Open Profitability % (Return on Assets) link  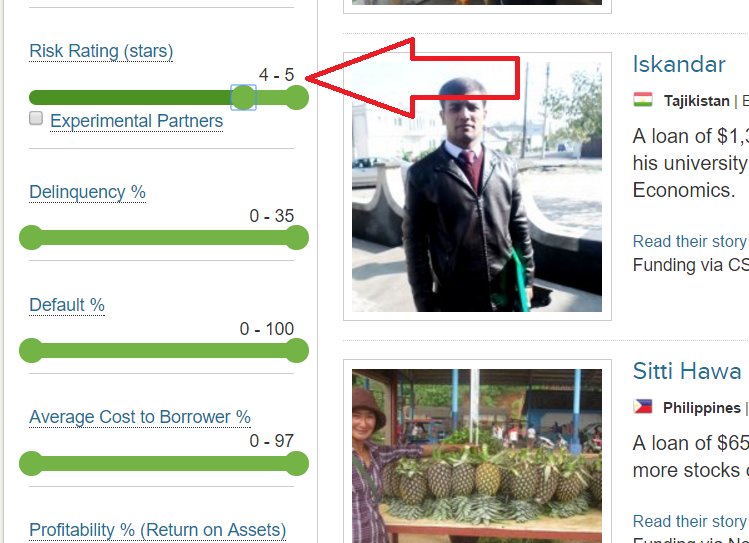pos(158,530)
